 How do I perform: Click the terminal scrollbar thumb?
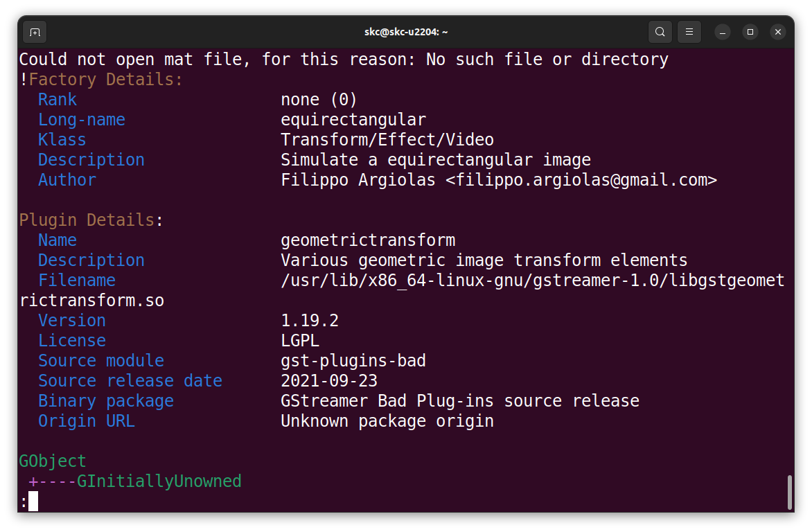coord(789,492)
